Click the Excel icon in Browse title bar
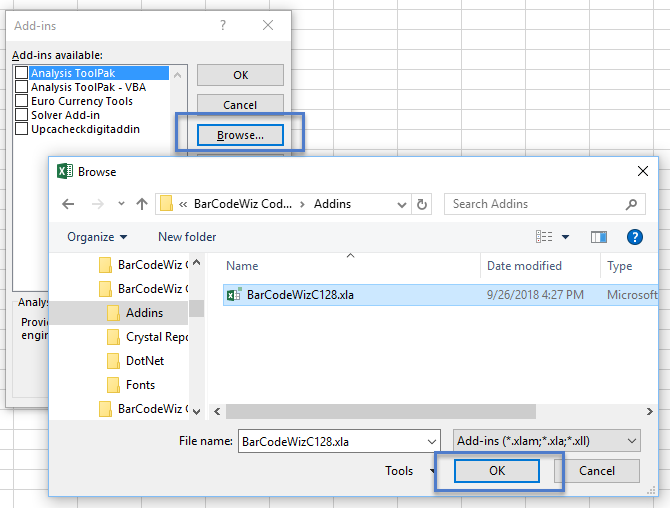 65,171
